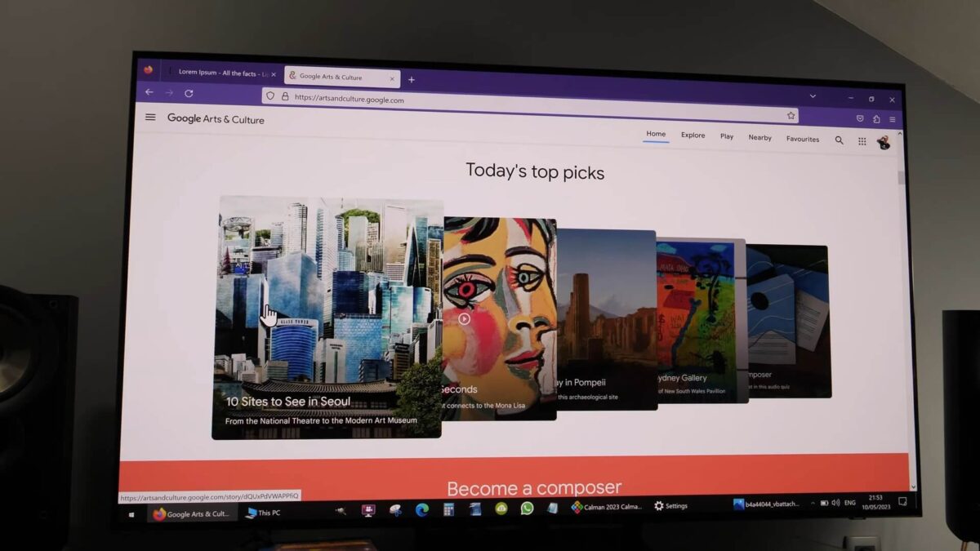The image size is (980, 551).
Task: Open the Nearby page
Action: click(x=759, y=138)
